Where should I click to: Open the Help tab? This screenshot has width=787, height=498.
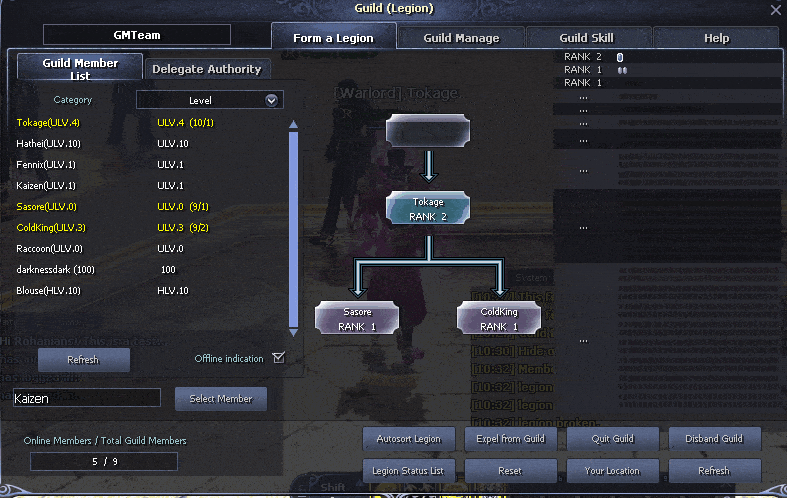(x=716, y=38)
